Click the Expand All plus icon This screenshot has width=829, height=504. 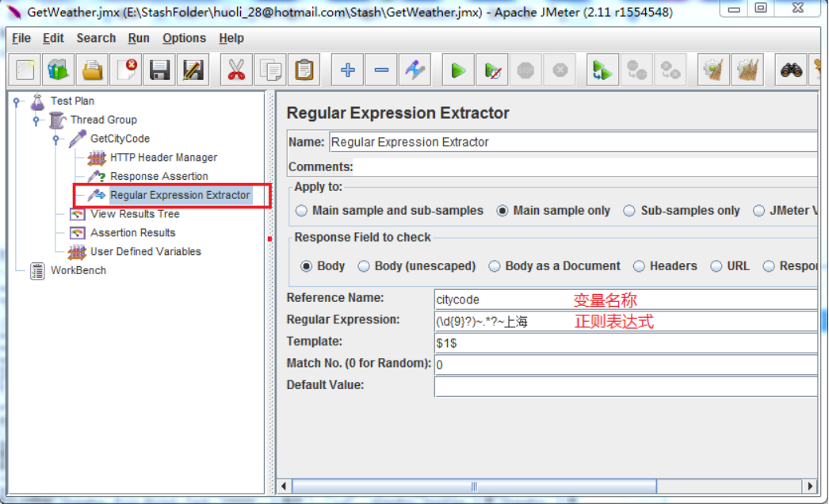pyautogui.click(x=347, y=70)
